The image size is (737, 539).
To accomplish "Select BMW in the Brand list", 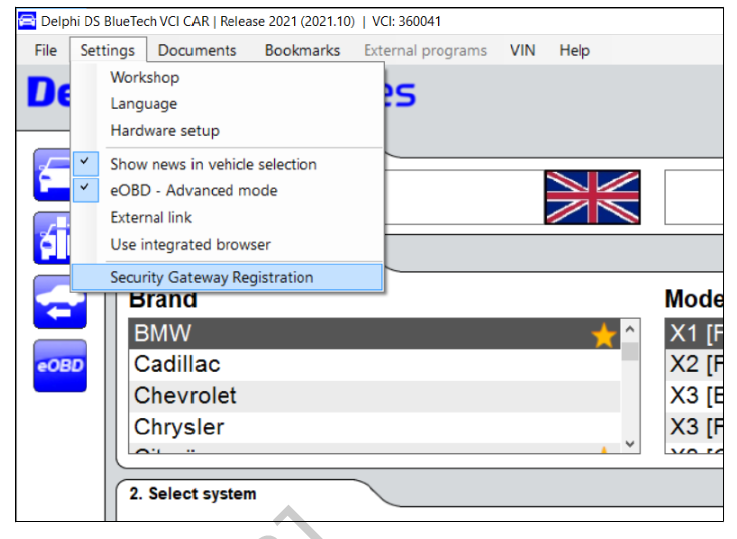I will (x=375, y=334).
